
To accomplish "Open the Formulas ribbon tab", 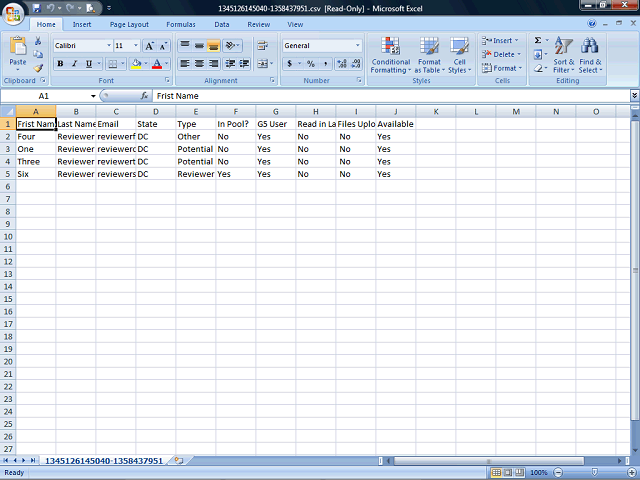I will coord(181,24).
